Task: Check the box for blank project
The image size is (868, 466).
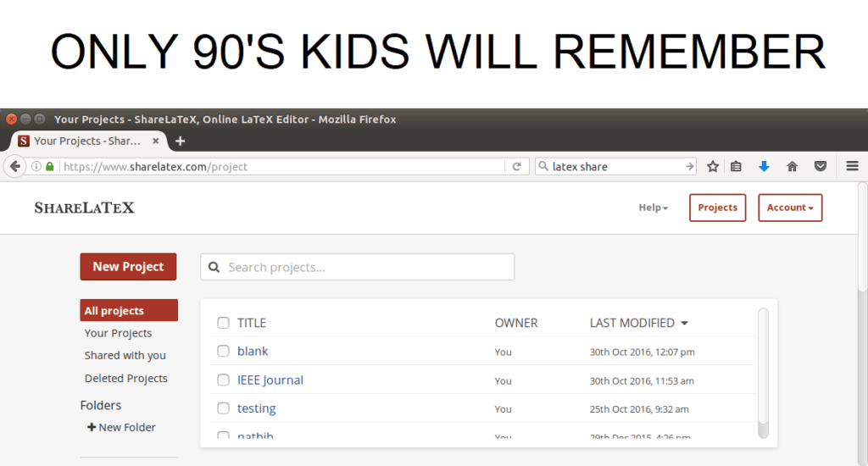Action: point(223,351)
